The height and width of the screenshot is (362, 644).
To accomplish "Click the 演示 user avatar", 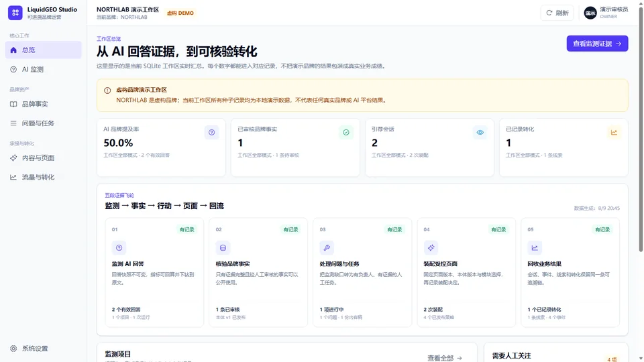I will click(590, 13).
